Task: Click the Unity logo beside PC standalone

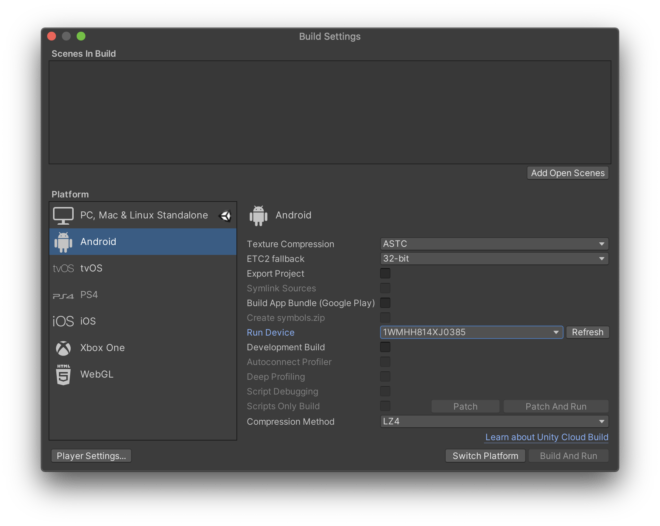Action: point(225,215)
